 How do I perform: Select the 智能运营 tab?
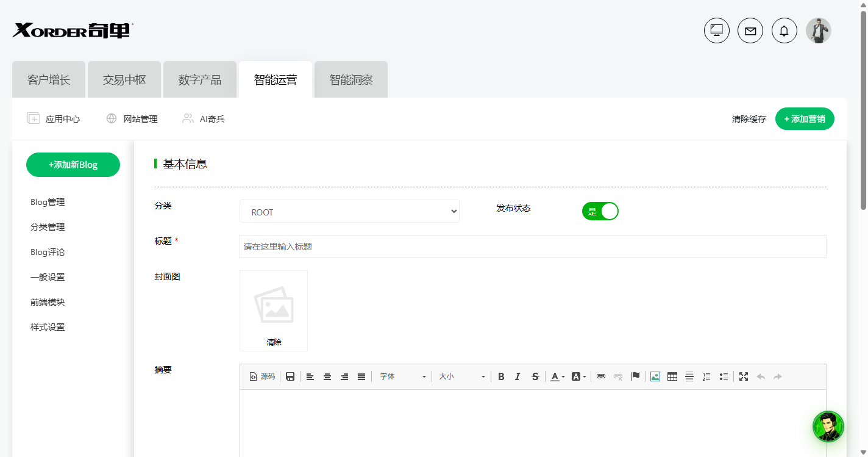276,79
